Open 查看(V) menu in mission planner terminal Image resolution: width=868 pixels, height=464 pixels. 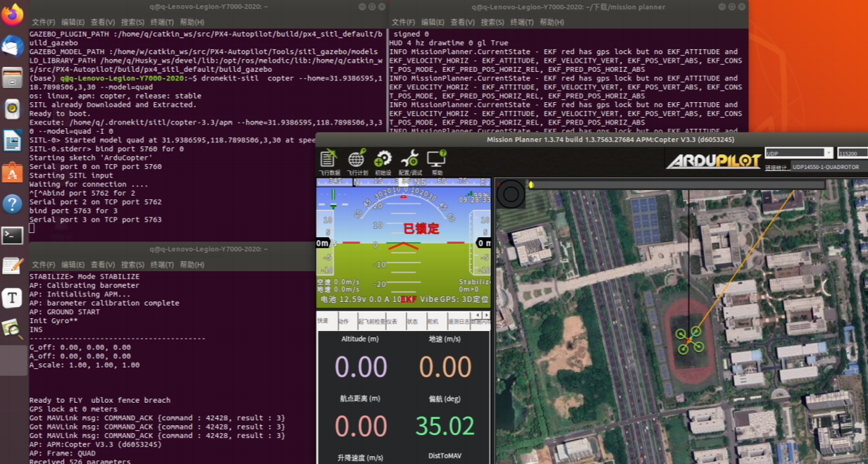(462, 22)
